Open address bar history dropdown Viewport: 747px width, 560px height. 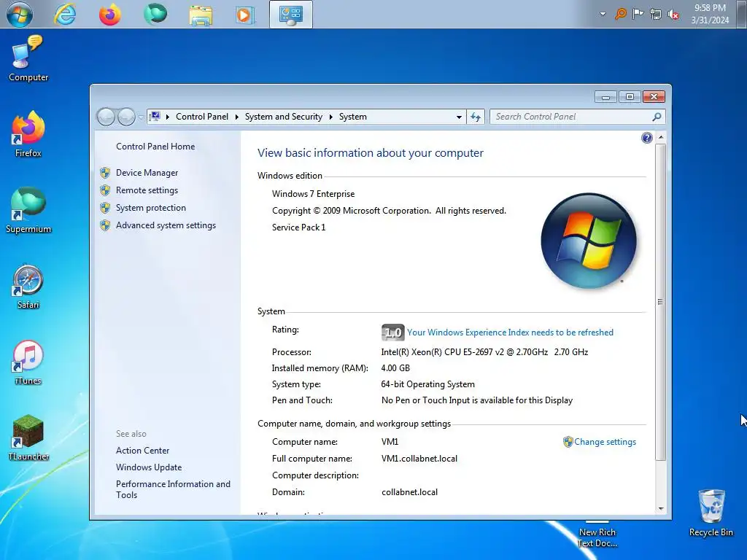[x=459, y=117]
